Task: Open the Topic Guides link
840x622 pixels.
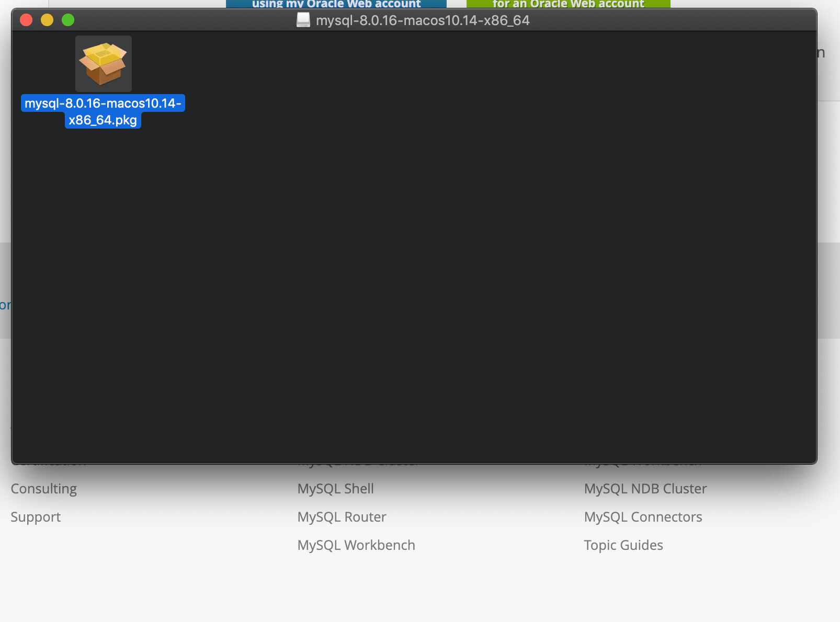Action: point(623,545)
